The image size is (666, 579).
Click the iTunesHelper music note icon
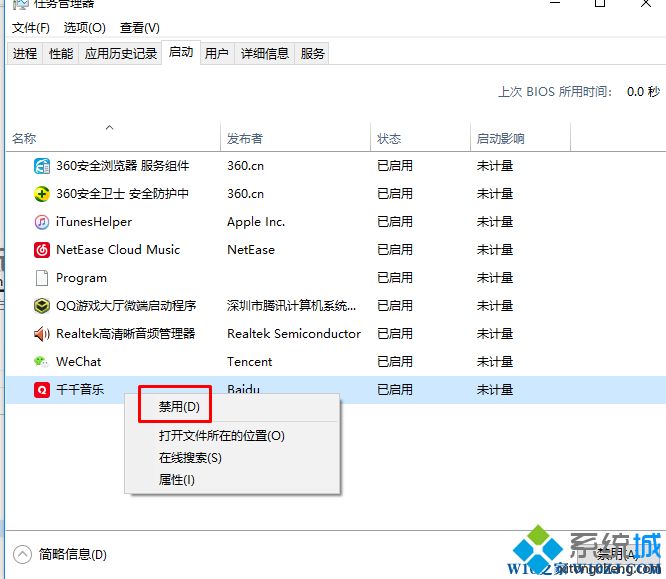click(42, 222)
